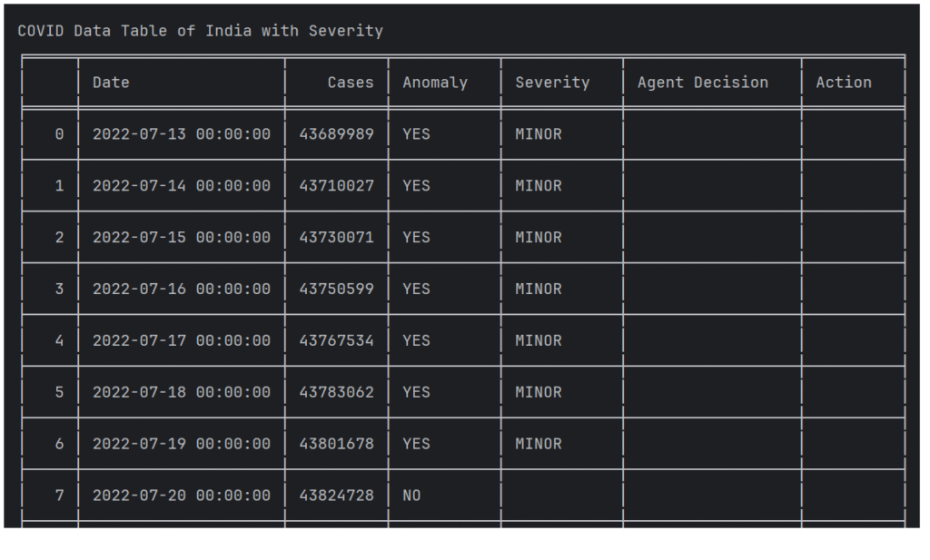Click the COVID Data Table title text
The width and height of the screenshot is (930, 560).
point(200,31)
